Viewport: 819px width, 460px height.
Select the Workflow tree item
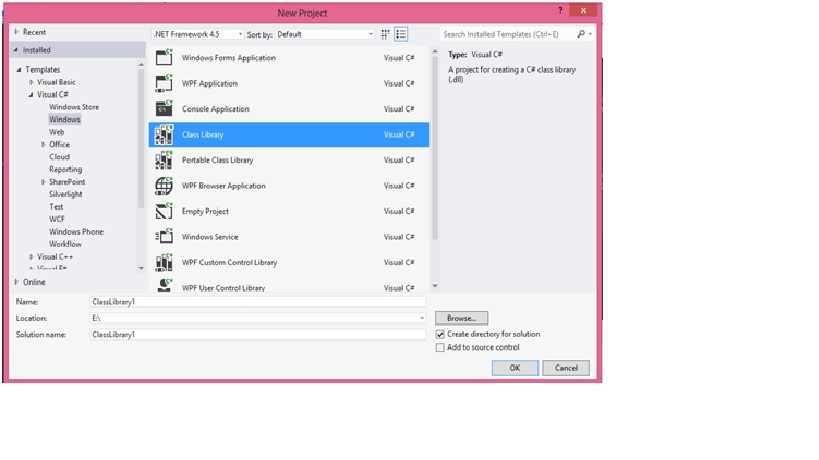click(x=65, y=244)
